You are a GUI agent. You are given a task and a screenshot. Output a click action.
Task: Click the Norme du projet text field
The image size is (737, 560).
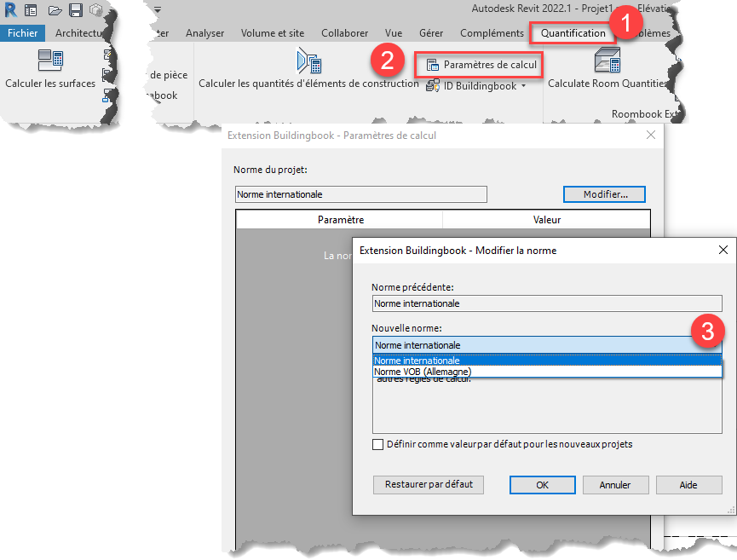360,194
